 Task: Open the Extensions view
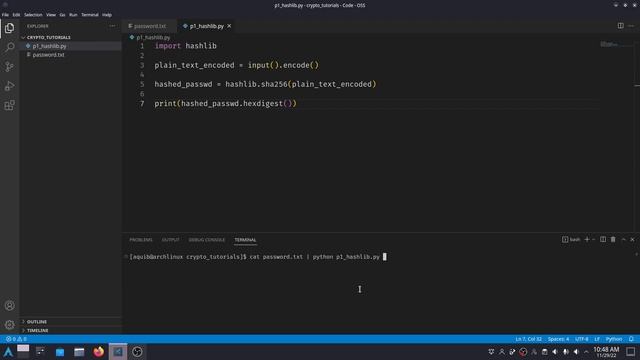pyautogui.click(x=9, y=105)
